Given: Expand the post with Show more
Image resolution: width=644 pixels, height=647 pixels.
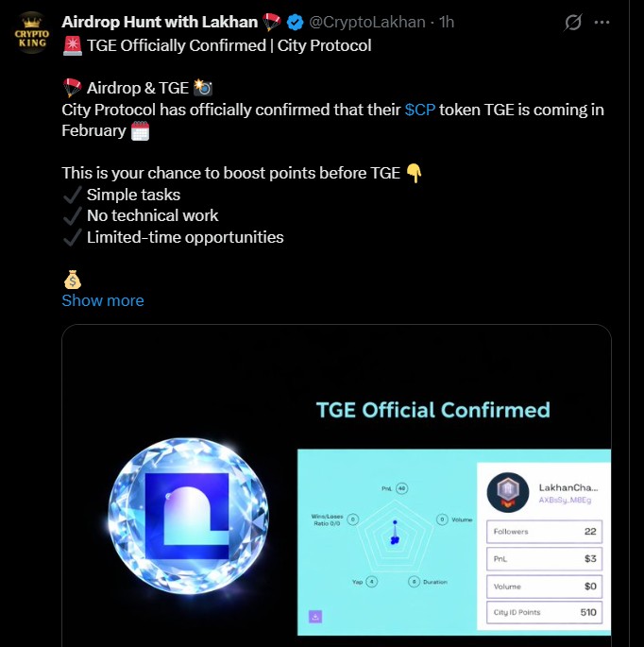Looking at the screenshot, I should click(x=103, y=300).
